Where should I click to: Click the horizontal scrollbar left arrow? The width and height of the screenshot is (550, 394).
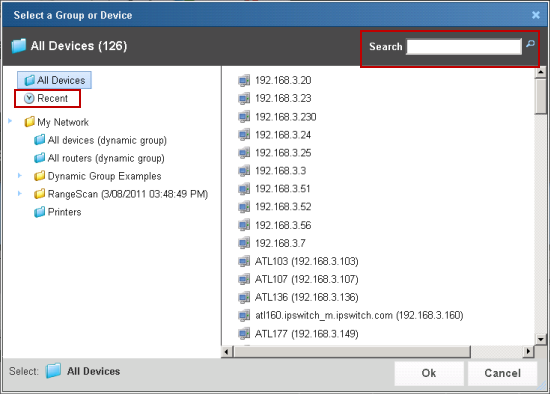(x=227, y=351)
